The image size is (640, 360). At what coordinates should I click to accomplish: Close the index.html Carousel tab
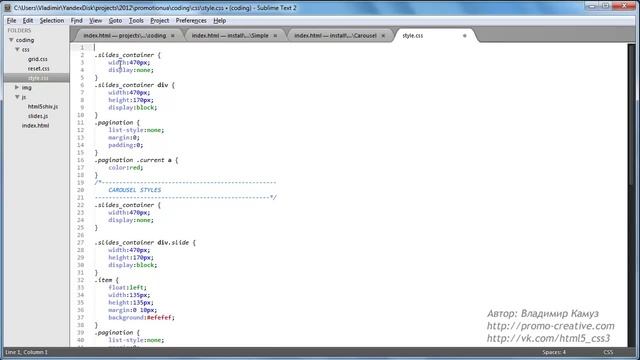pos(383,36)
